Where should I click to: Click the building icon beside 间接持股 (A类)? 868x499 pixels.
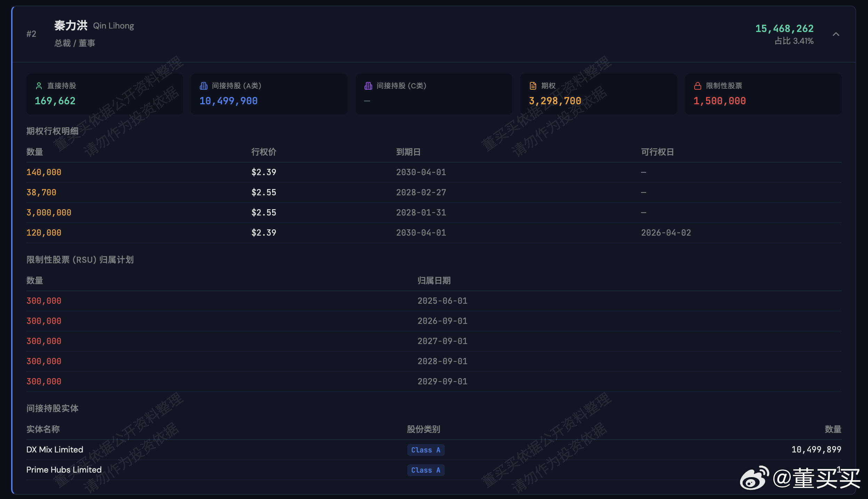[x=204, y=86]
